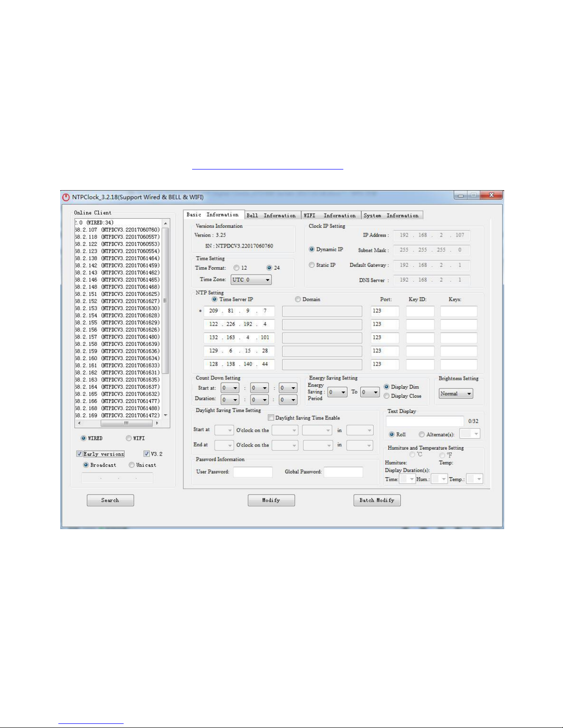Select the Broadcast radio button
This screenshot has width=563, height=728.
tap(85, 465)
